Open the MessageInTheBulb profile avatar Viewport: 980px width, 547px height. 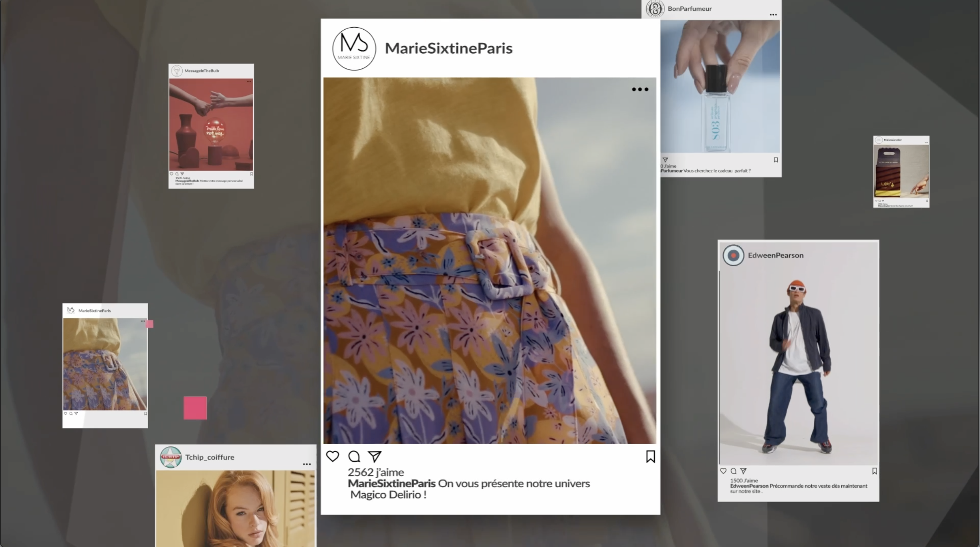click(x=177, y=71)
